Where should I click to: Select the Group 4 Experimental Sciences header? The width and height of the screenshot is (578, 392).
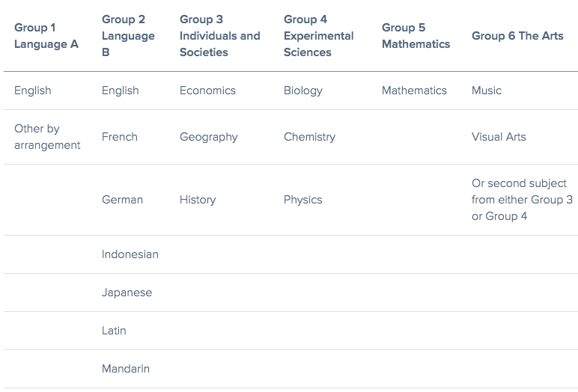click(x=318, y=36)
